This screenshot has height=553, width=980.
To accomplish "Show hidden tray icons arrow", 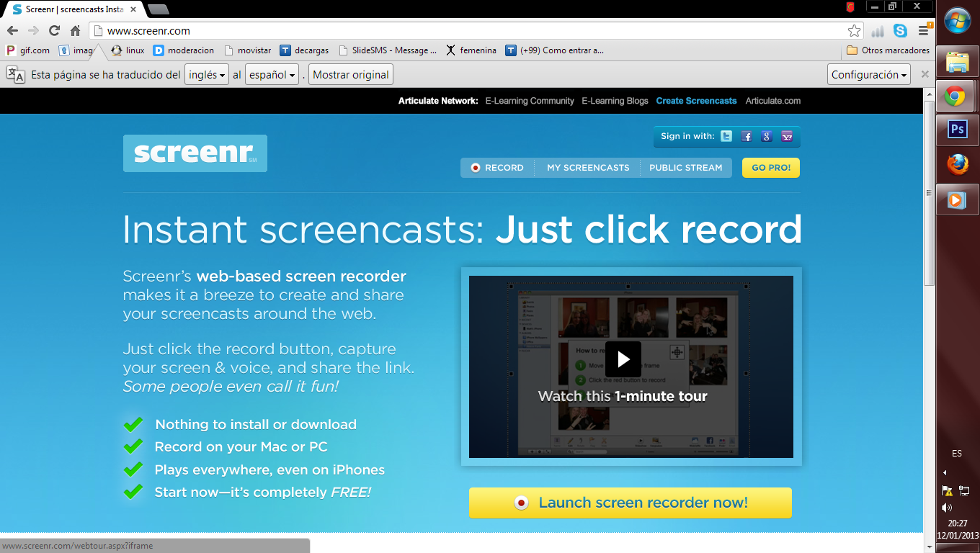I will click(x=945, y=472).
